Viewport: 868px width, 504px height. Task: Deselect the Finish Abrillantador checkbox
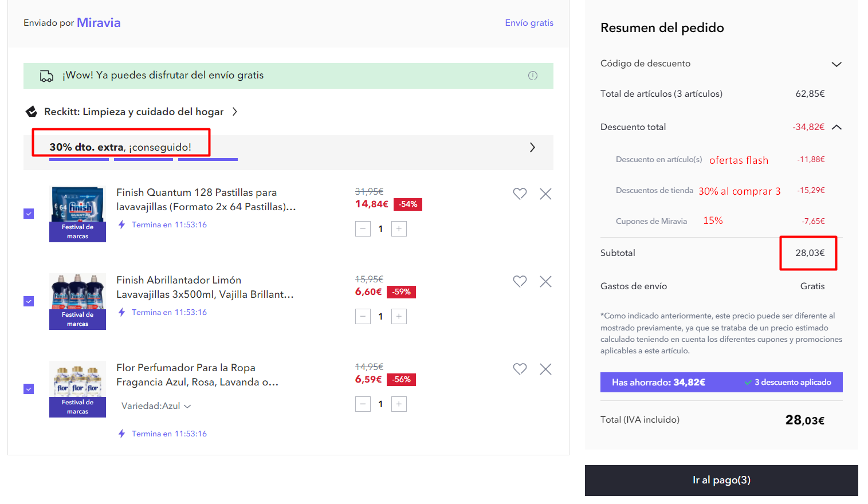pos(29,301)
